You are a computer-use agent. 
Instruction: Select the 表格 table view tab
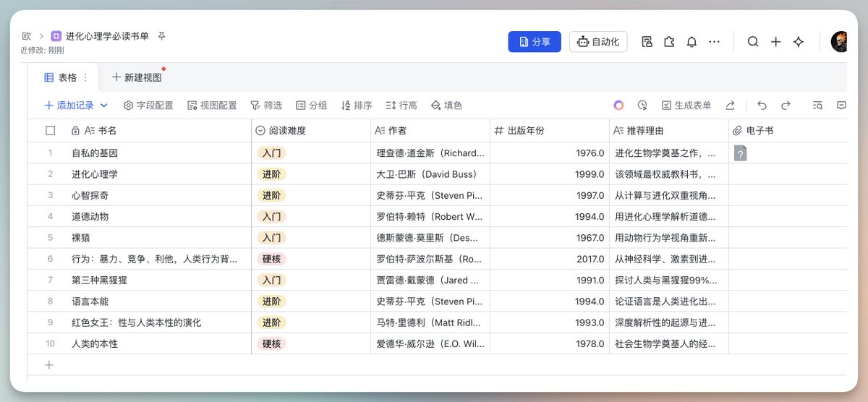60,77
